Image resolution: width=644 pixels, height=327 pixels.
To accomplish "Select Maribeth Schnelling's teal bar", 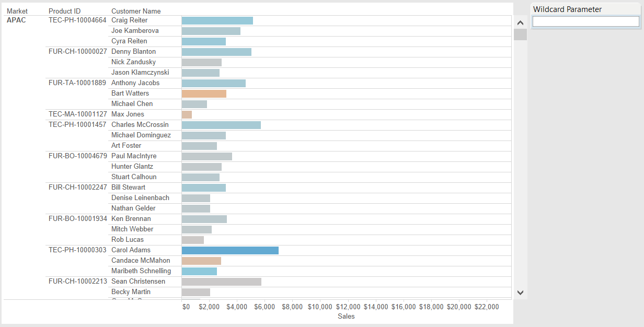I will [199, 271].
